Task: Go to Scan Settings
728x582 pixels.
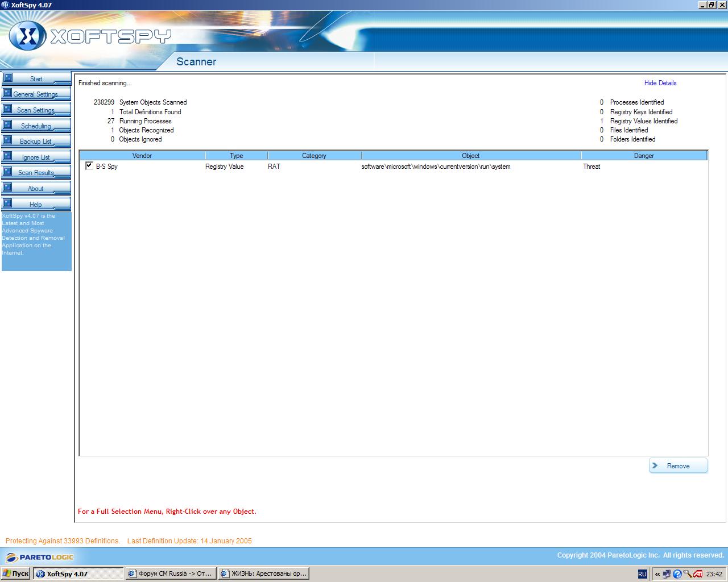Action: point(36,110)
